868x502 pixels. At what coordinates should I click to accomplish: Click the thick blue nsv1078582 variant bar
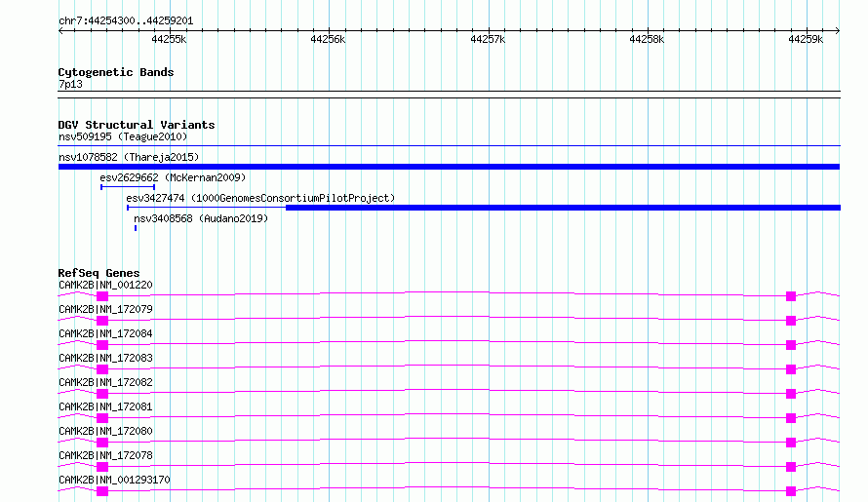(x=449, y=167)
